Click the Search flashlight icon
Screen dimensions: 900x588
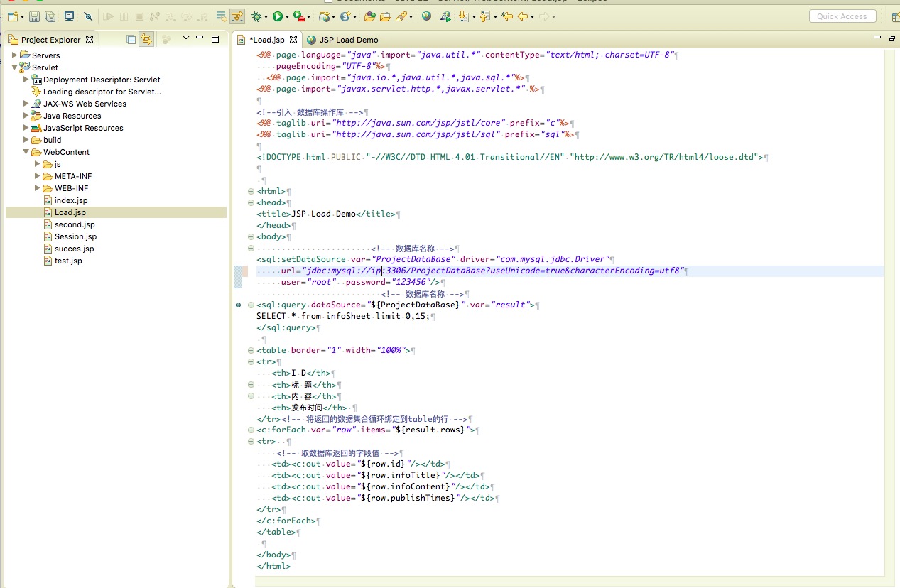click(401, 16)
